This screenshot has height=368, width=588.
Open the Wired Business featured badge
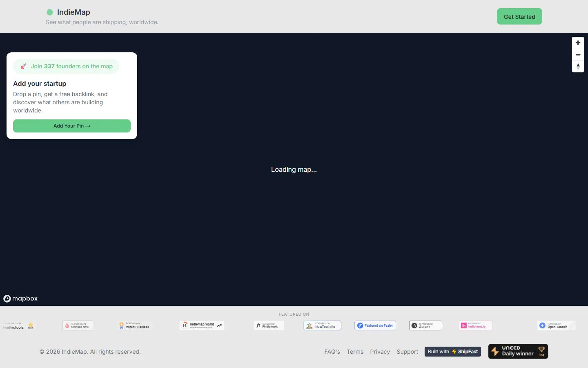pos(134,325)
